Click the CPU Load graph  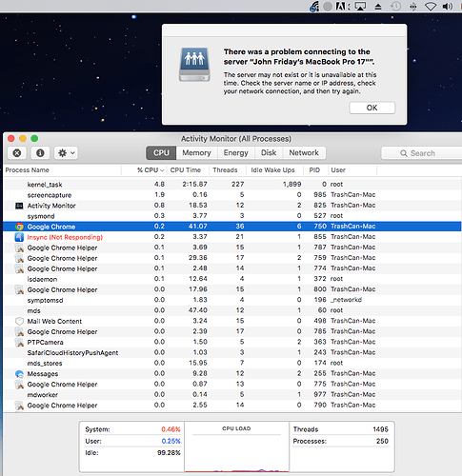point(236,446)
